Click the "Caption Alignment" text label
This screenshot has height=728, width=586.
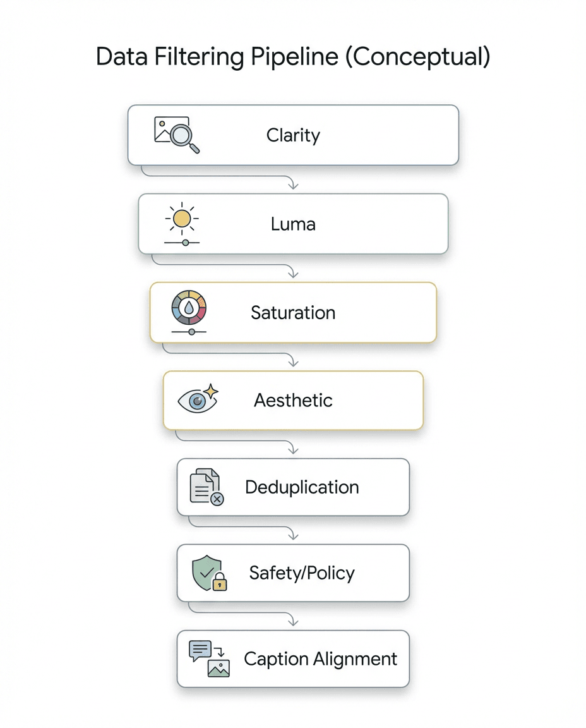[320, 659]
